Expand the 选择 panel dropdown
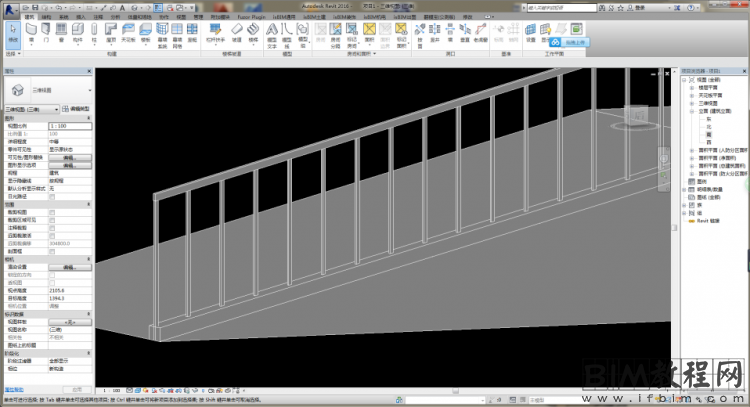Image resolution: width=750 pixels, height=407 pixels. tap(13, 54)
